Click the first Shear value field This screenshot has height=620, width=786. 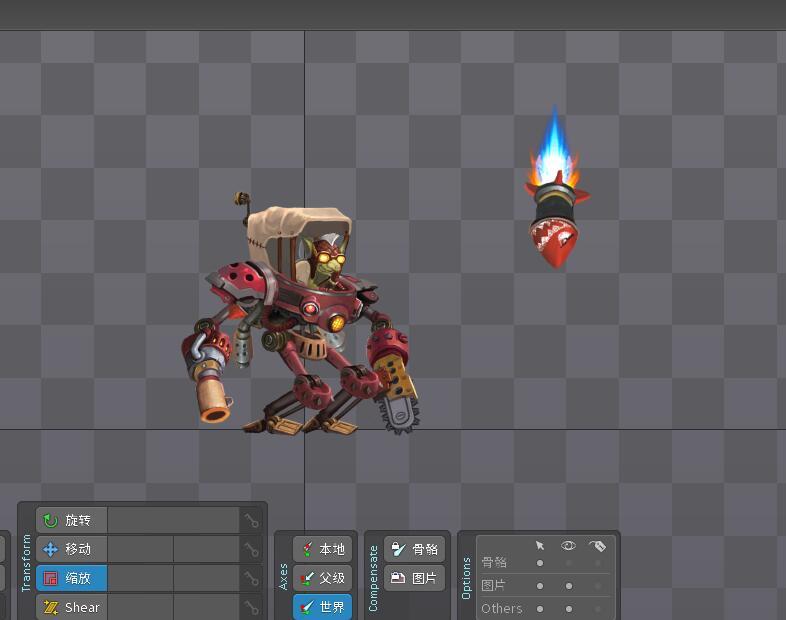[x=140, y=607]
